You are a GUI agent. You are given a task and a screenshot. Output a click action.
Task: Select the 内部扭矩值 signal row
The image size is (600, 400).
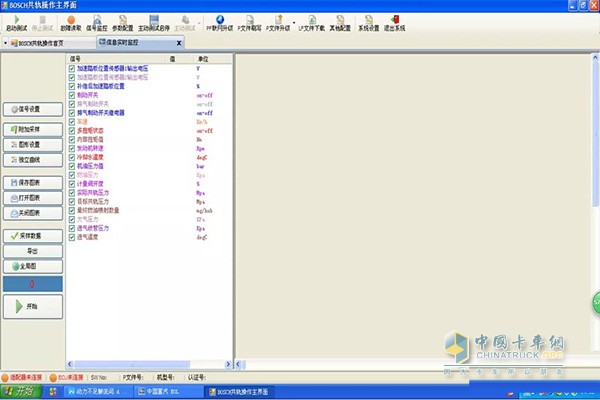coord(149,139)
